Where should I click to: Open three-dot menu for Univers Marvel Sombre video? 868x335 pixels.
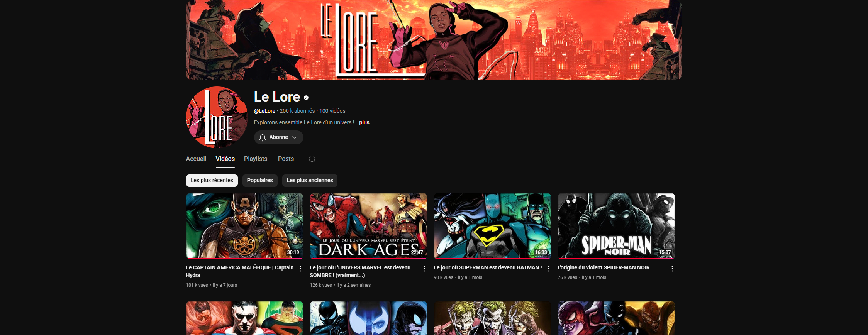[424, 269]
